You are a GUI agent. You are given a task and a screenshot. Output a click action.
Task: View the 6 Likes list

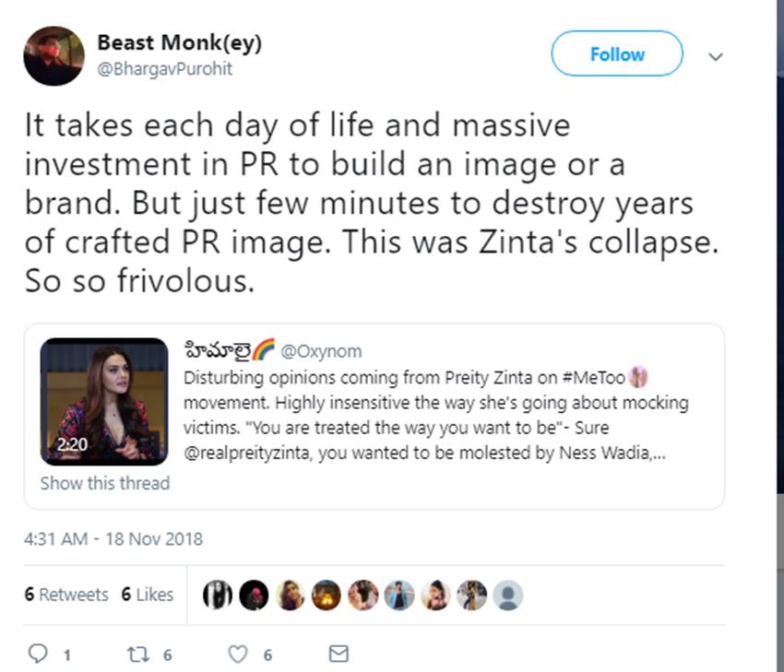148,595
